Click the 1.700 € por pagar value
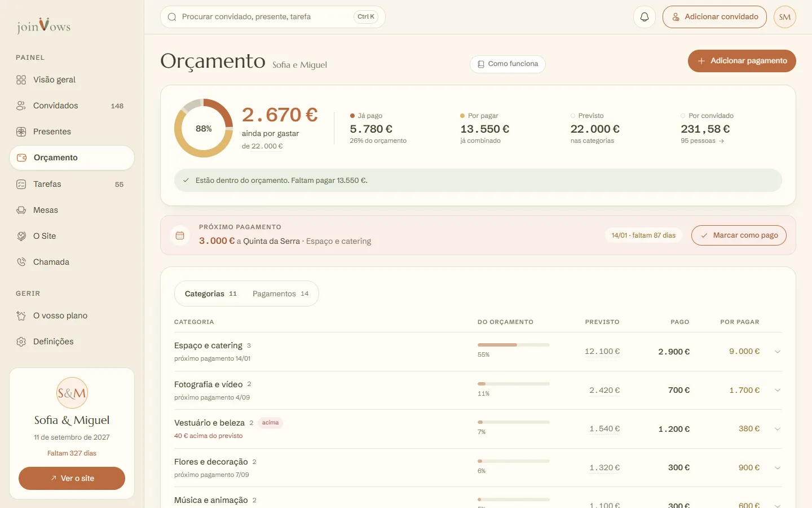 pos(744,390)
